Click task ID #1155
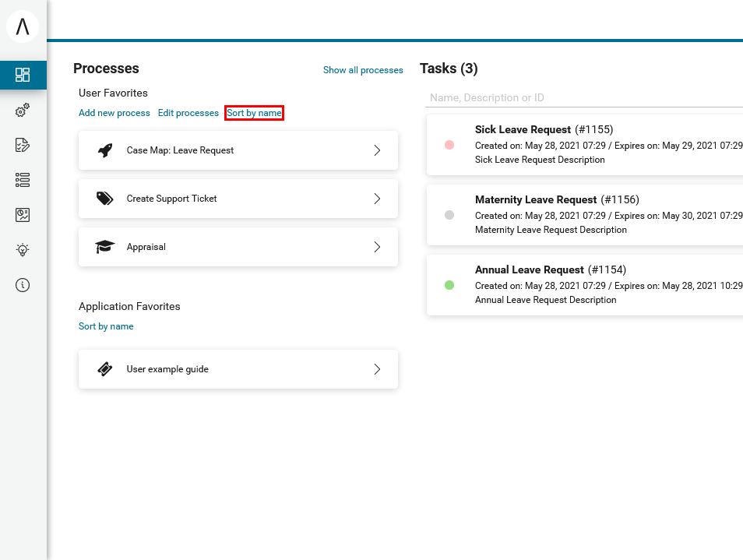Image resolution: width=743 pixels, height=560 pixels. click(594, 130)
